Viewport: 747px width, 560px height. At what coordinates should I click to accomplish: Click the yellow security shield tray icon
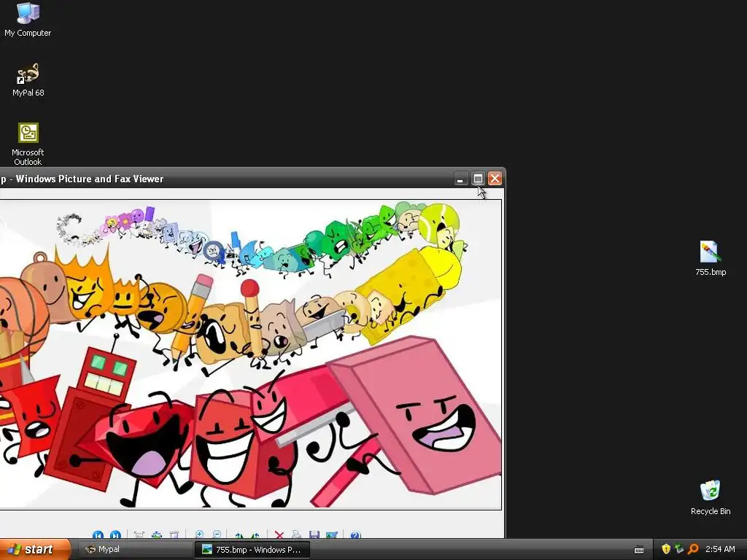666,549
